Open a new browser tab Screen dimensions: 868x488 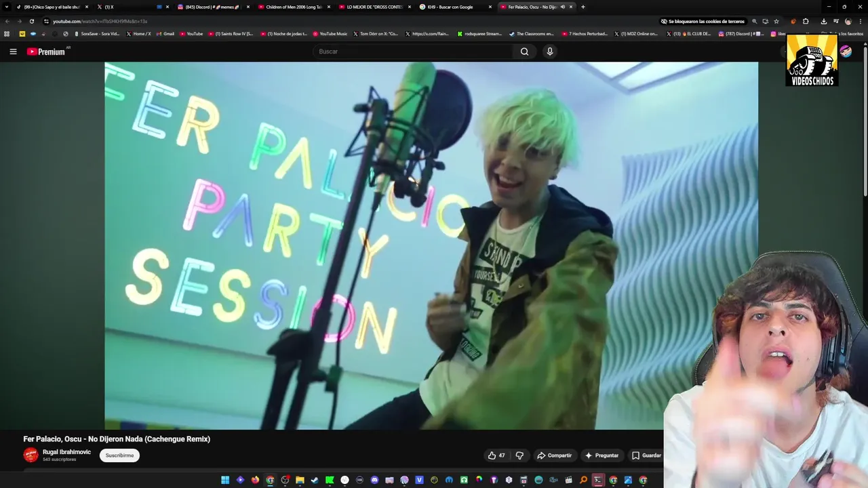coord(583,7)
